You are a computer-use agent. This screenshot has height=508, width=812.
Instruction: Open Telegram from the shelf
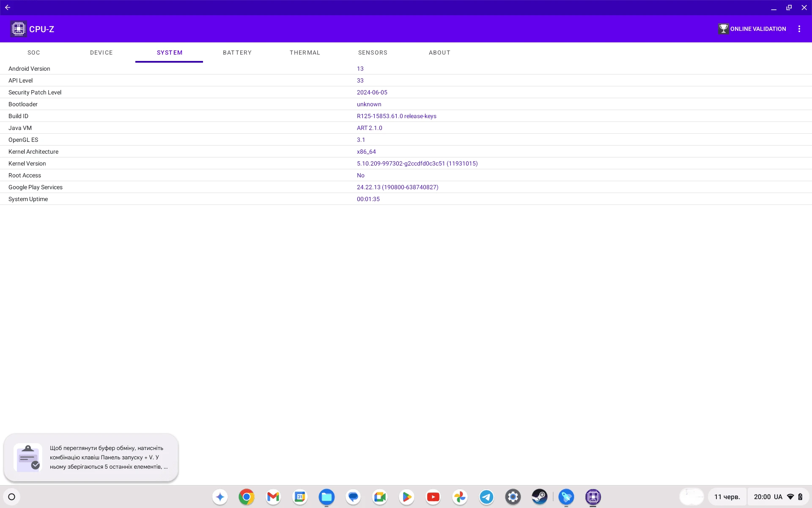click(486, 497)
